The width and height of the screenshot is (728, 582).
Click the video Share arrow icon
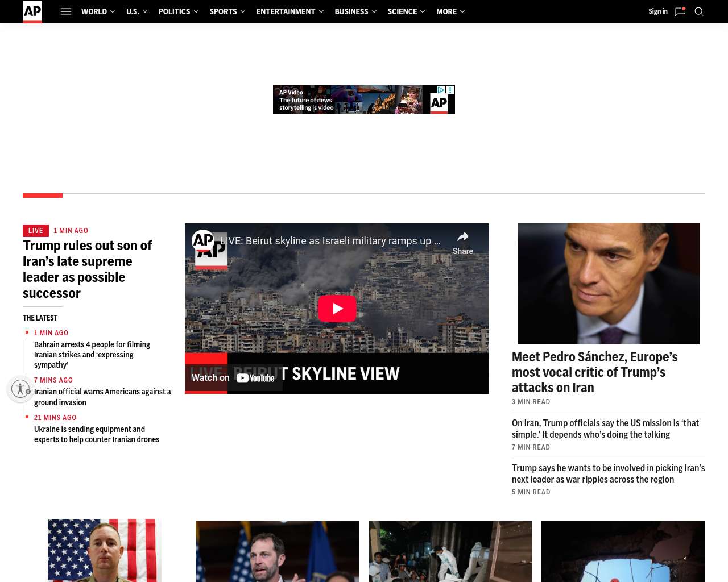pyautogui.click(x=463, y=237)
